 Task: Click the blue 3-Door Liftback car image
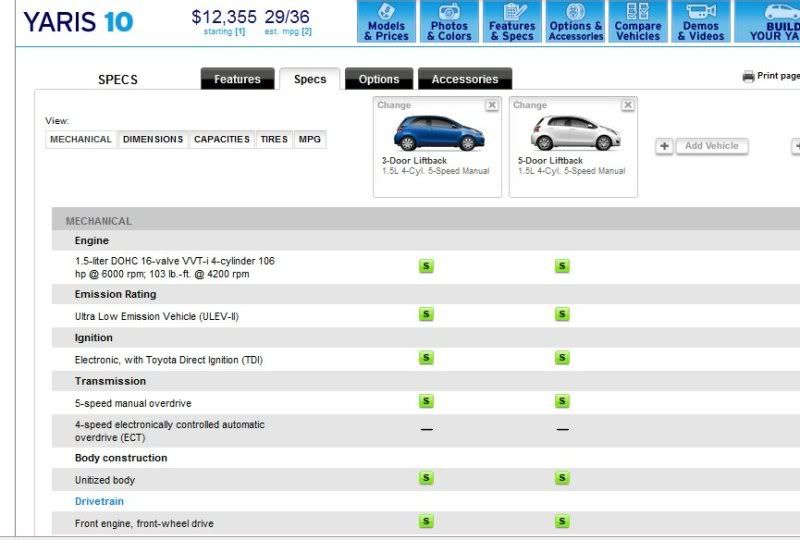[439, 133]
